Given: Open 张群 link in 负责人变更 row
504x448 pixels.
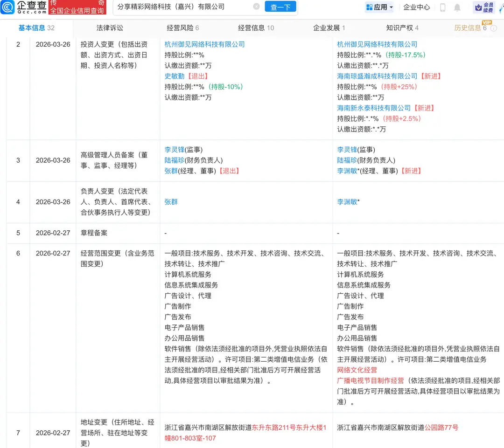Looking at the screenshot, I should pyautogui.click(x=171, y=202).
